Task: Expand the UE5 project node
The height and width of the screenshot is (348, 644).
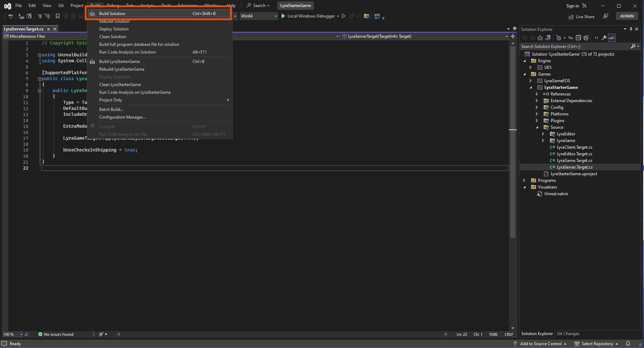Action: coord(531,68)
